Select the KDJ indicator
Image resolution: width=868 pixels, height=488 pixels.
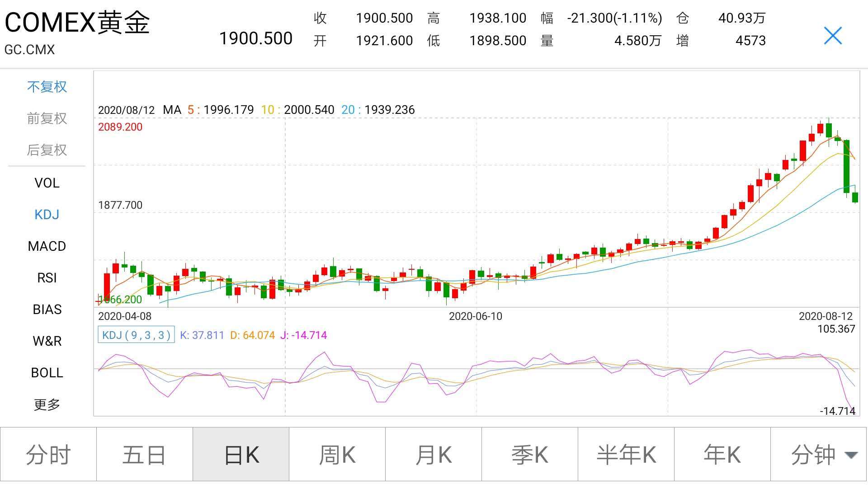[x=47, y=215]
